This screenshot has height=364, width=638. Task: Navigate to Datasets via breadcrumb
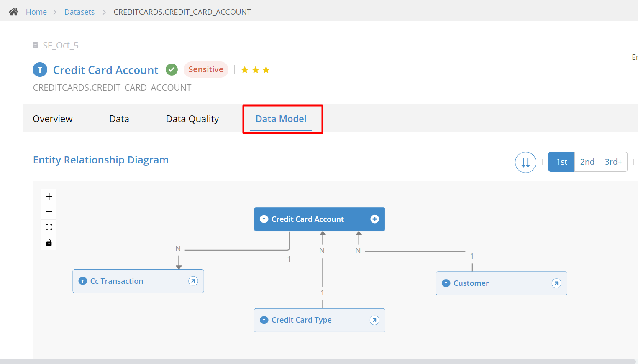point(79,12)
